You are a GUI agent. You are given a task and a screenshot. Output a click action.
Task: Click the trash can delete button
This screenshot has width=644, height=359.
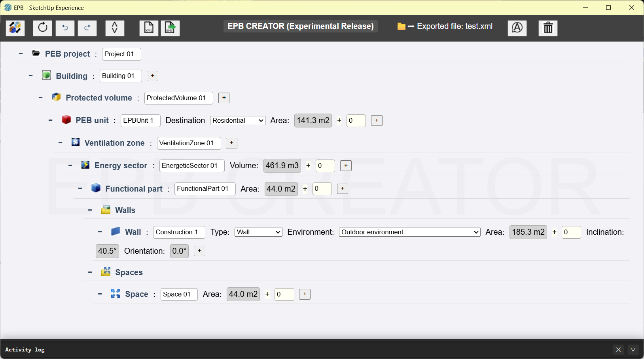[548, 28]
